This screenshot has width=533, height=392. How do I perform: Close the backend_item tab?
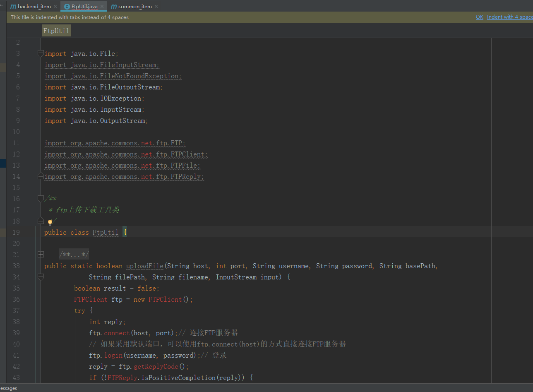55,7
